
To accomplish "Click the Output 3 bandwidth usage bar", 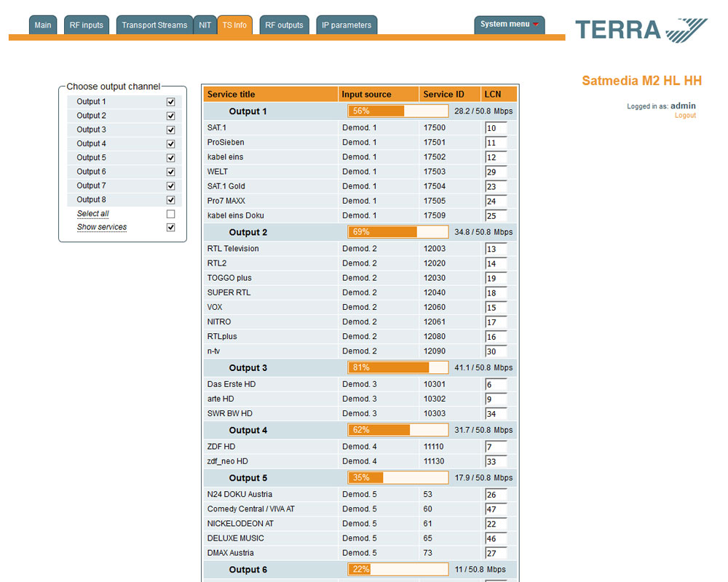I will tap(398, 368).
